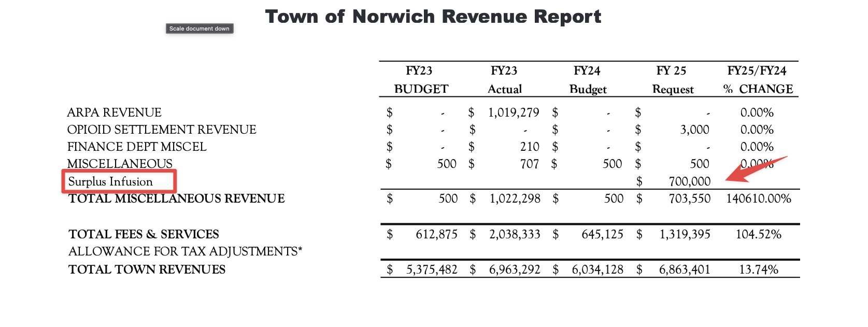The width and height of the screenshot is (868, 327).
Task: Select the 'Surplus Infusion' row label
Action: tap(110, 181)
